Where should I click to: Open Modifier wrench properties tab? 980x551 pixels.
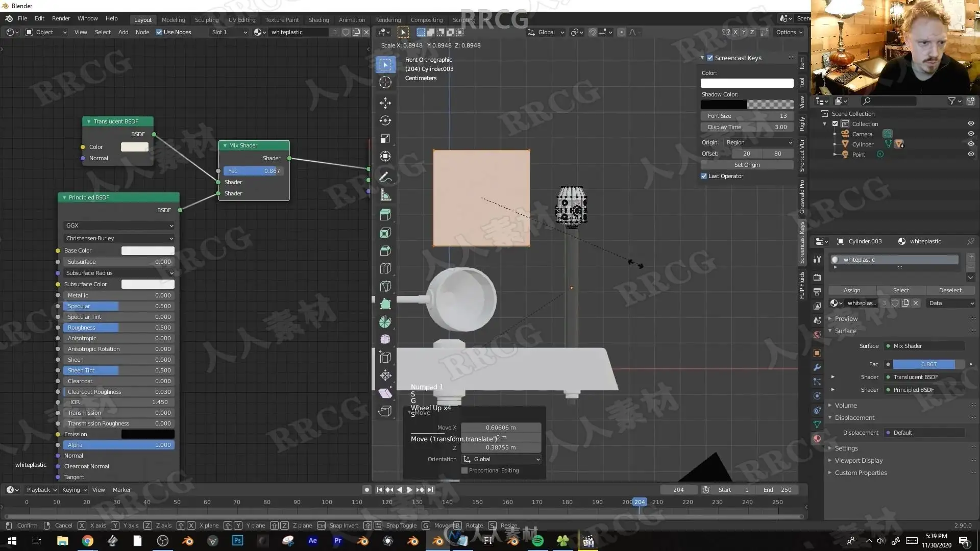817,367
